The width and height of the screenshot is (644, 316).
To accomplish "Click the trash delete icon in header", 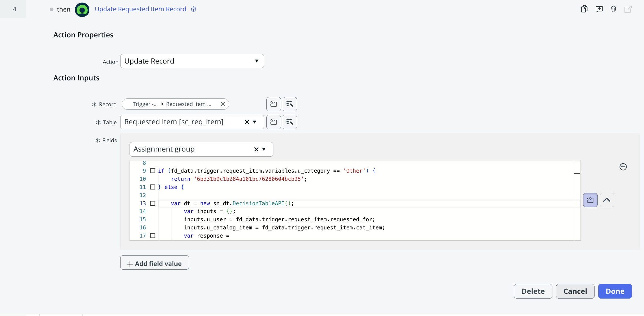I will coord(614,9).
